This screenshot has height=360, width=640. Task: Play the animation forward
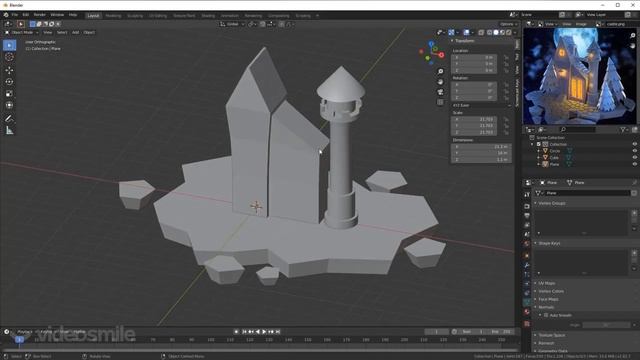264,332
